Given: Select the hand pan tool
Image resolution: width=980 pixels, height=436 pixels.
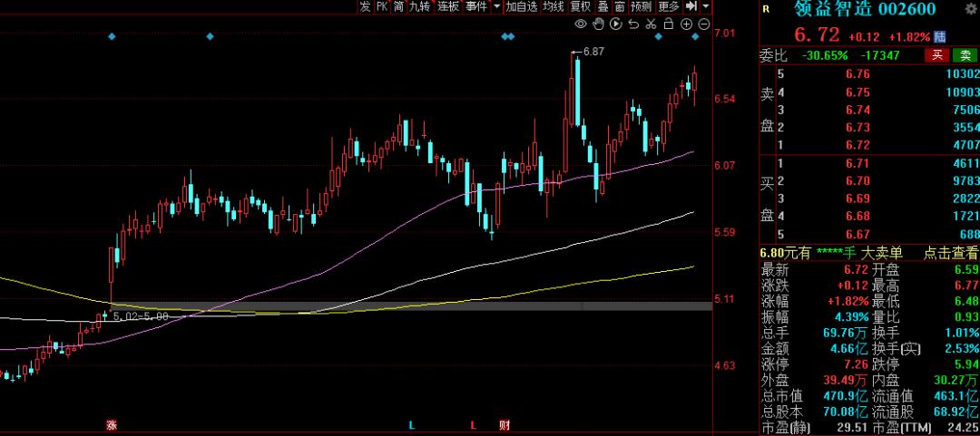Looking at the screenshot, I should click(x=600, y=23).
